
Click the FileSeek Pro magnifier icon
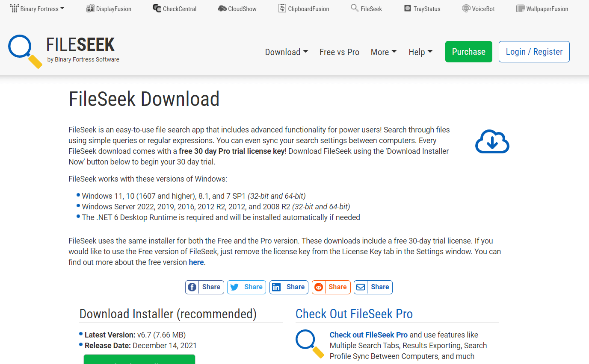[x=310, y=344]
